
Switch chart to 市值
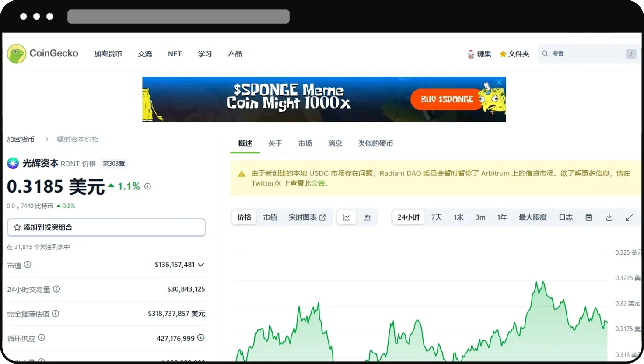coord(270,217)
